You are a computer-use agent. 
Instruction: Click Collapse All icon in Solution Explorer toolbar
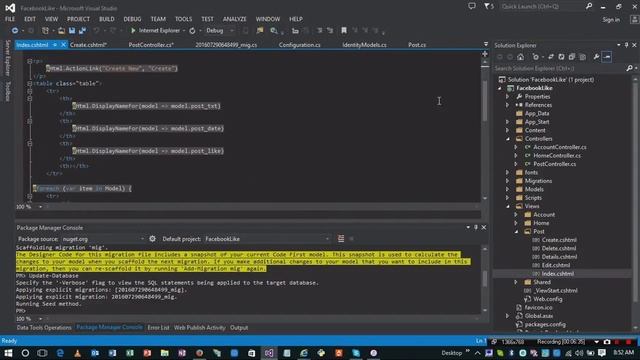[x=572, y=57]
